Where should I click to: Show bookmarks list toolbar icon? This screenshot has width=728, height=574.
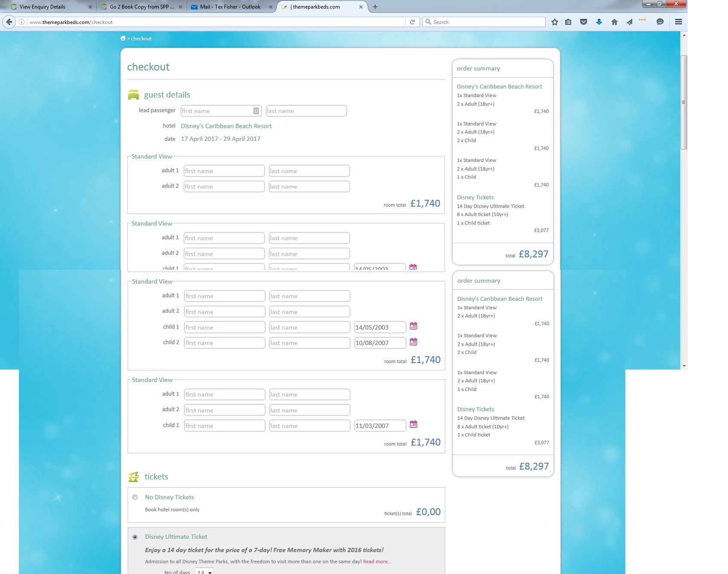tap(568, 22)
